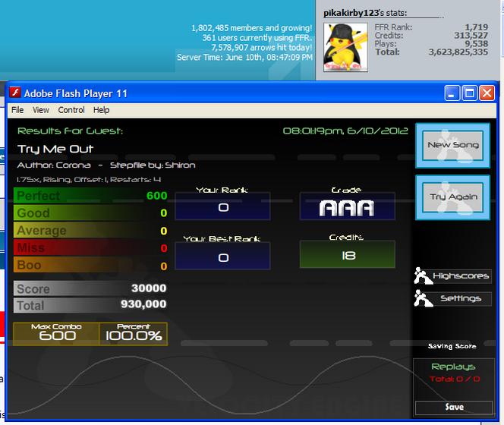Click the kneeling figure icon beside Settings
Viewport: 504px width, 425px height.
422,298
